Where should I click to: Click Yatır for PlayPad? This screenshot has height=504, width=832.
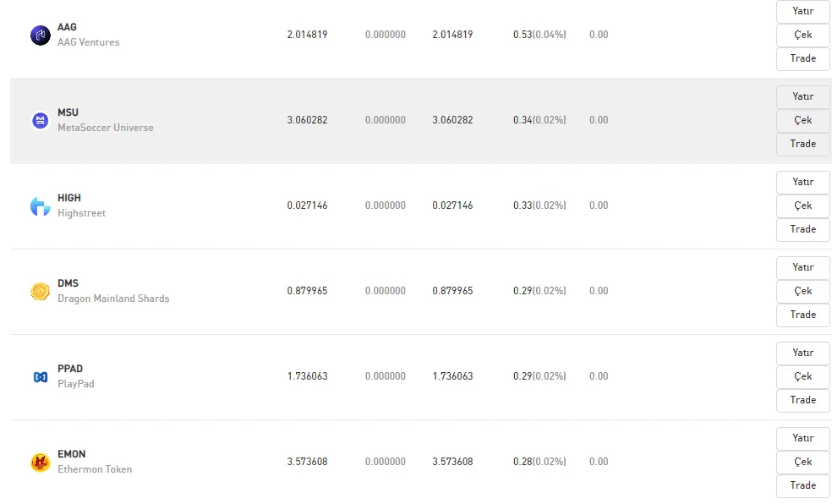coord(802,353)
